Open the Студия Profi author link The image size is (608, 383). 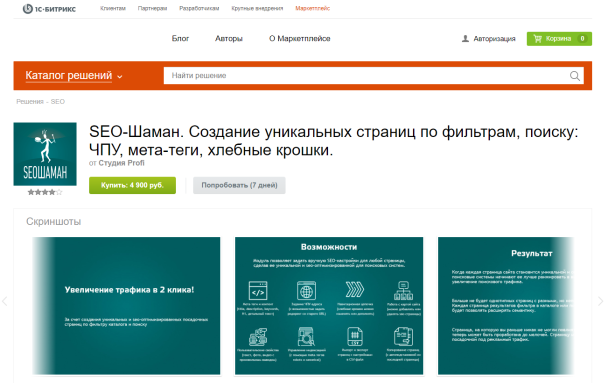click(x=121, y=163)
